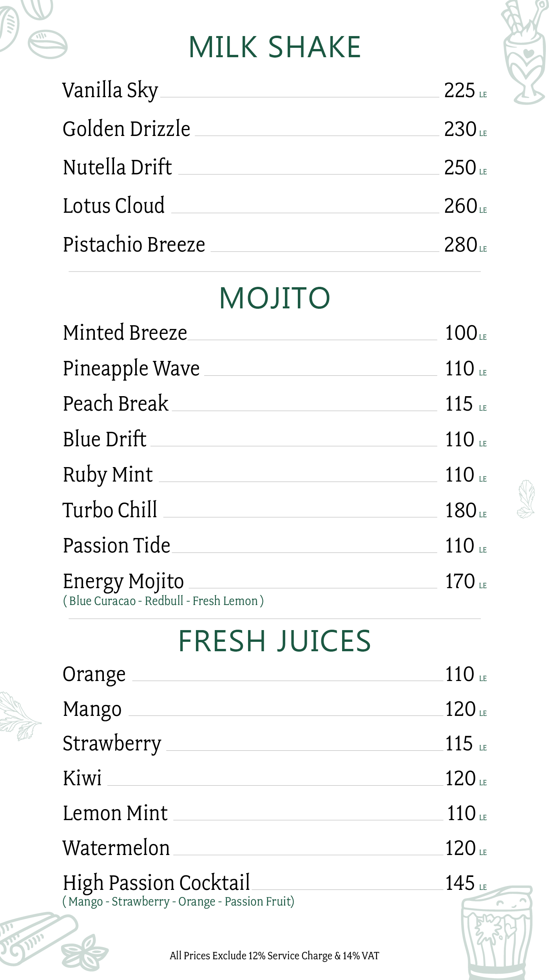The image size is (549, 980).
Task: Pick the Pistachio Breeze item
Action: click(134, 245)
